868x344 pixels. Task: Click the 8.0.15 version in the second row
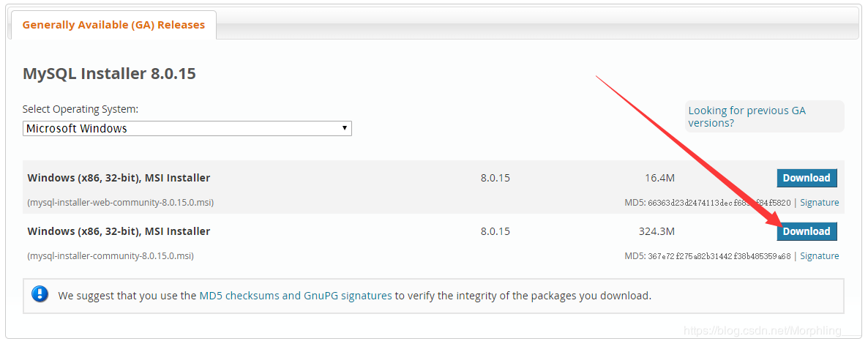coord(495,231)
